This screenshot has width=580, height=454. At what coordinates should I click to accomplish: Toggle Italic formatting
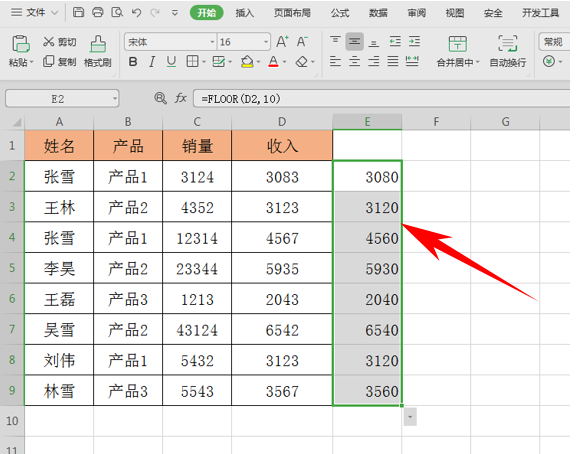click(x=152, y=62)
